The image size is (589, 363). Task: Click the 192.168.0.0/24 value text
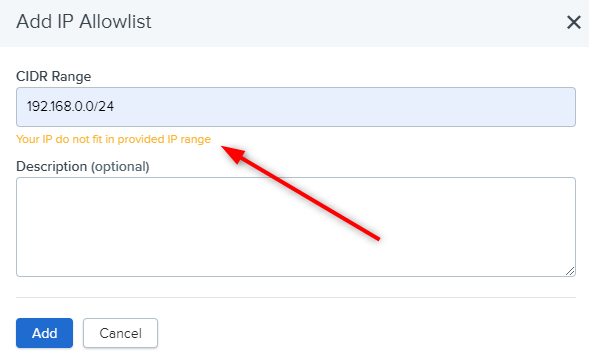pyautogui.click(x=70, y=106)
